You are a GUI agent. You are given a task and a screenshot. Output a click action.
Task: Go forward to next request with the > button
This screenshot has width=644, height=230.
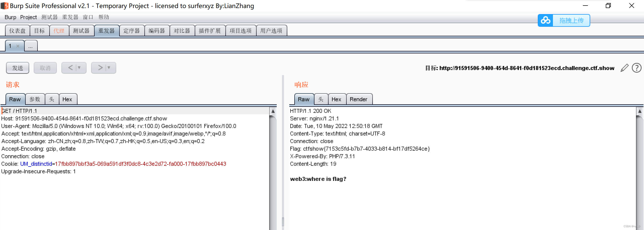100,68
